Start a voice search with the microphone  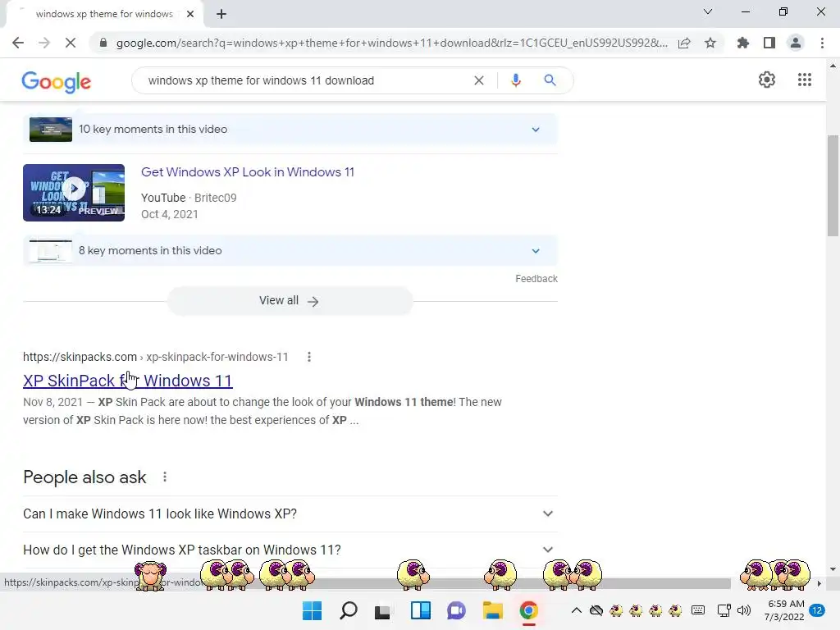click(516, 80)
